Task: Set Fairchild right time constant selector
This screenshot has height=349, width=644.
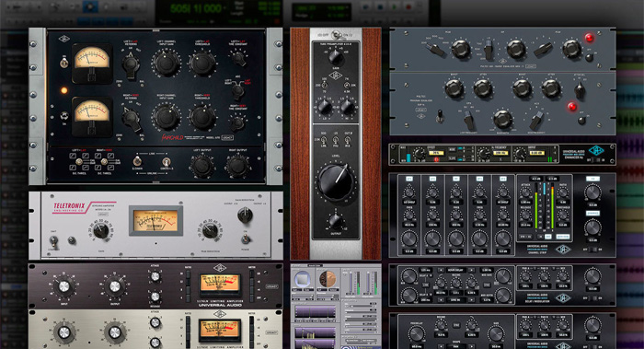Action: (x=237, y=122)
